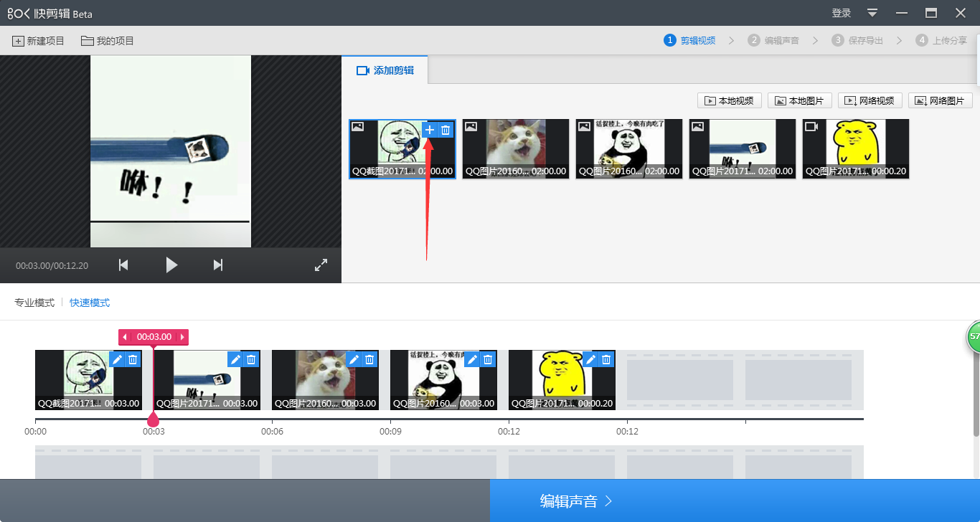Screen dimensions: 980x522
Task: Select the 咻!! image thumbnail in the library
Action: pos(742,149)
